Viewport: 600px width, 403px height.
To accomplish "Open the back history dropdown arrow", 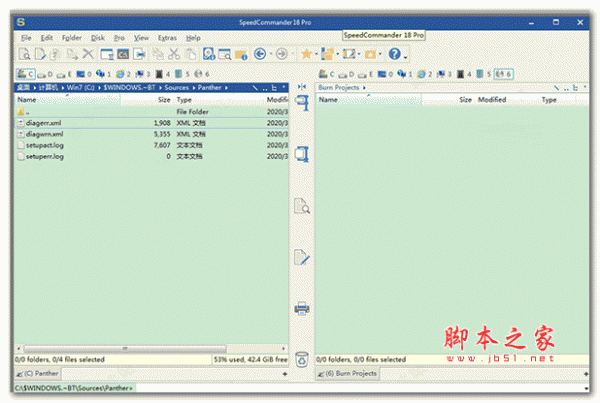I will 271,54.
